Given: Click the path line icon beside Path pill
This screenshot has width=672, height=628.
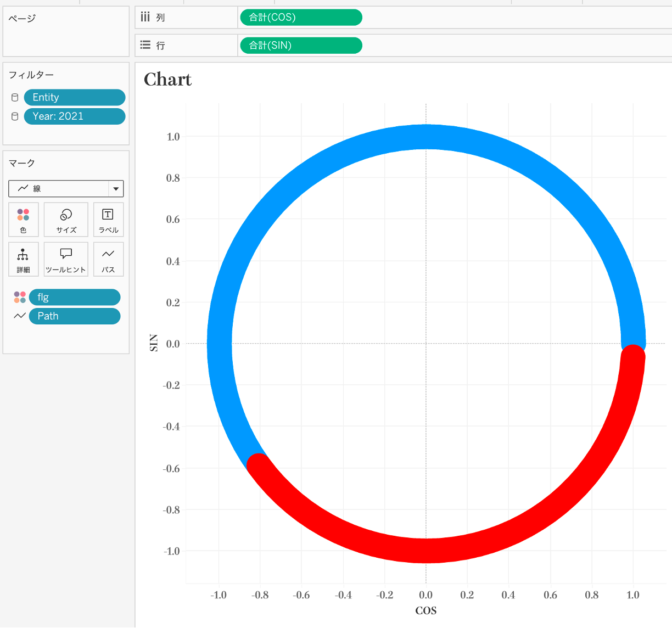Looking at the screenshot, I should coord(20,316).
